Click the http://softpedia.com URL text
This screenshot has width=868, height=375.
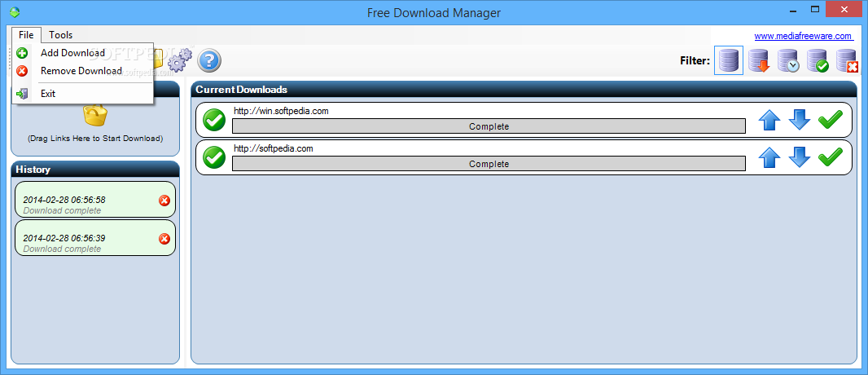click(274, 148)
